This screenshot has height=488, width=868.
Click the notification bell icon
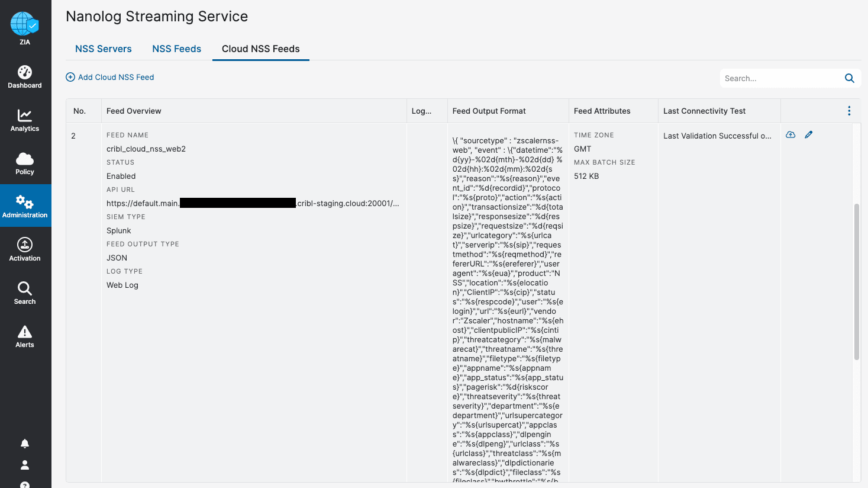click(25, 444)
